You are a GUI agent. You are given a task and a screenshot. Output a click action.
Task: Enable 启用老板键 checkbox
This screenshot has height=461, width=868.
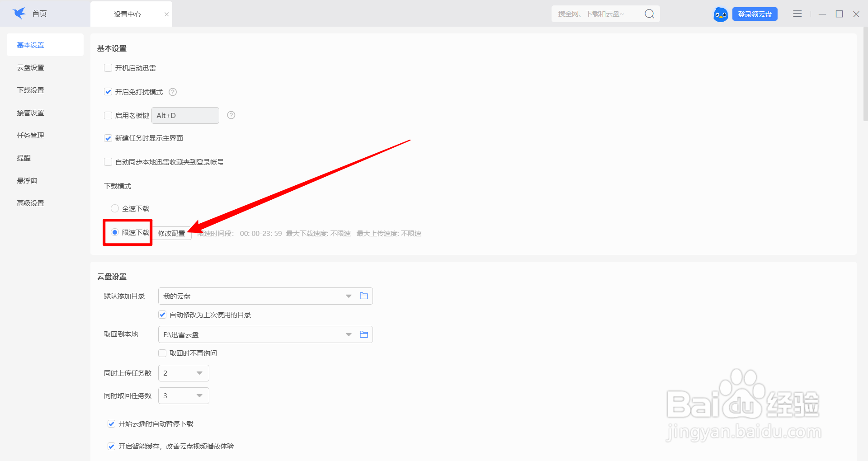click(x=108, y=115)
